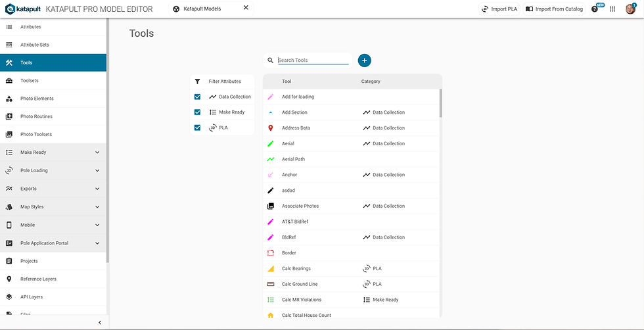Uncheck the Data Collection filter checkbox
The width and height of the screenshot is (644, 330).
tap(197, 97)
